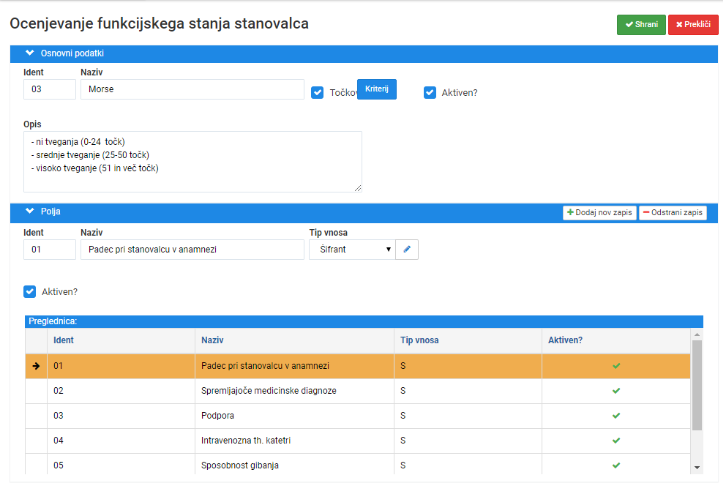
Task: Click the table vertical scrollbar thumb
Action: click(697, 385)
